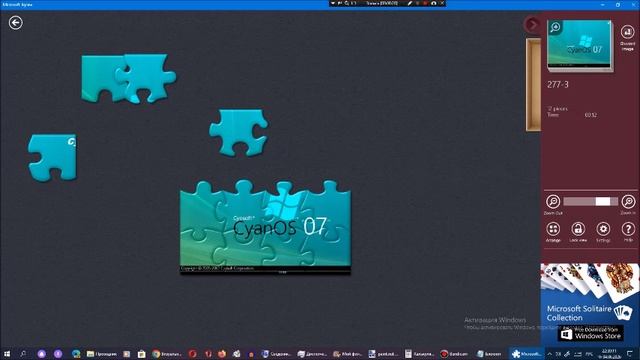Screen dimensions: 640x360
Task: Go back with the arrow button
Action: (16, 22)
